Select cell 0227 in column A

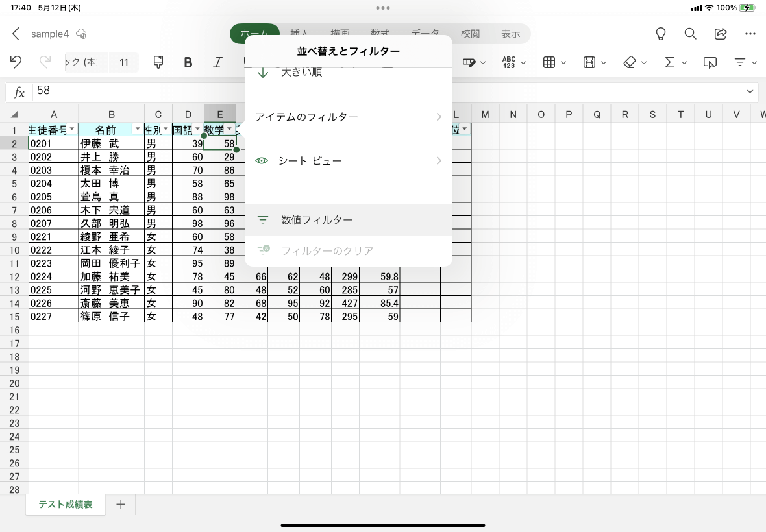[x=54, y=316]
